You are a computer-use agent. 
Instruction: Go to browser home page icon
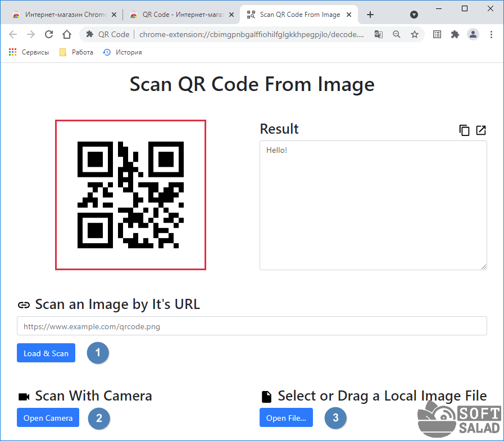pyautogui.click(x=67, y=34)
